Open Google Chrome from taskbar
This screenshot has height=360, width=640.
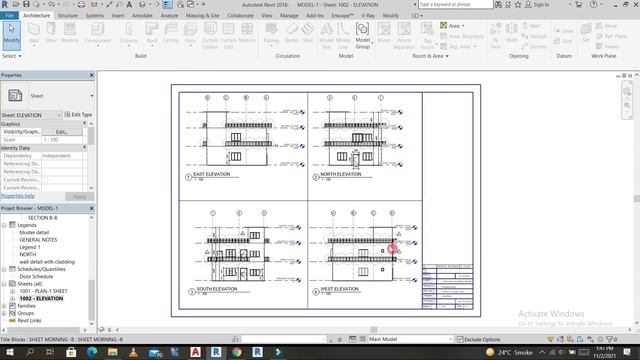[x=237, y=352]
